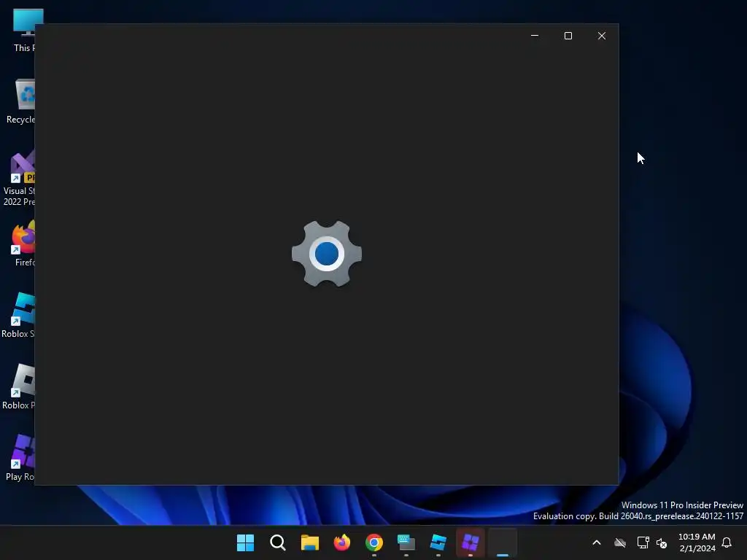Viewport: 747px width, 560px height.
Task: Open taskbar Search magnifier
Action: coord(278,542)
